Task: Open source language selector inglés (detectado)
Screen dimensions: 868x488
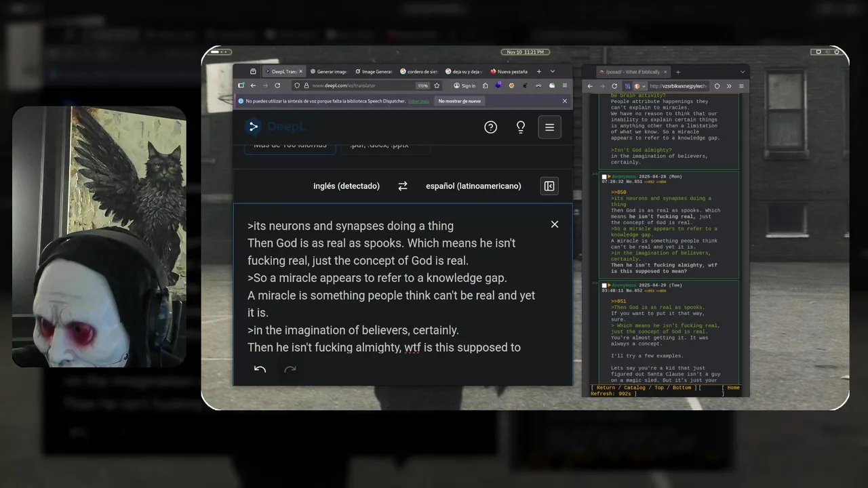Action: [347, 186]
